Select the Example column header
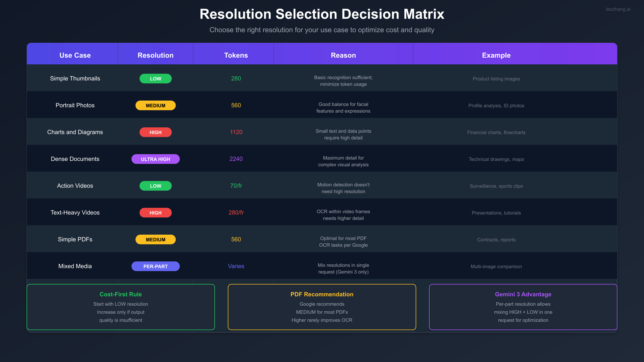 click(x=496, y=55)
